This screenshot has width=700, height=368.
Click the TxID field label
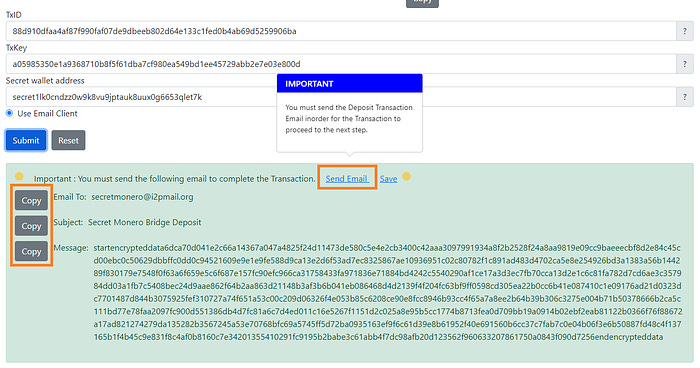pyautogui.click(x=13, y=15)
